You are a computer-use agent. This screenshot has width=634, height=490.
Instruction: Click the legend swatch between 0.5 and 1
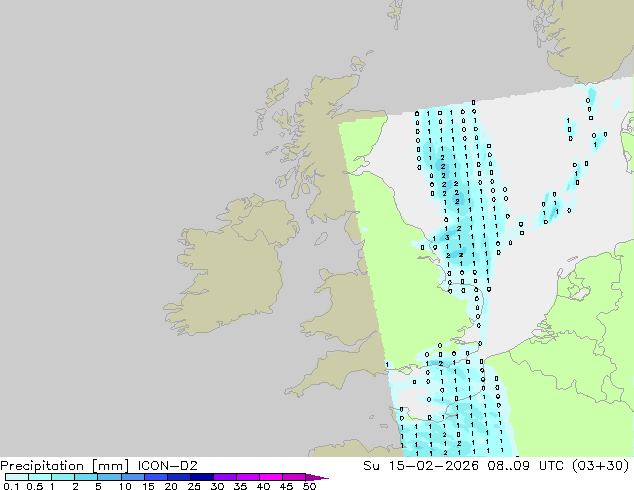click(x=40, y=477)
